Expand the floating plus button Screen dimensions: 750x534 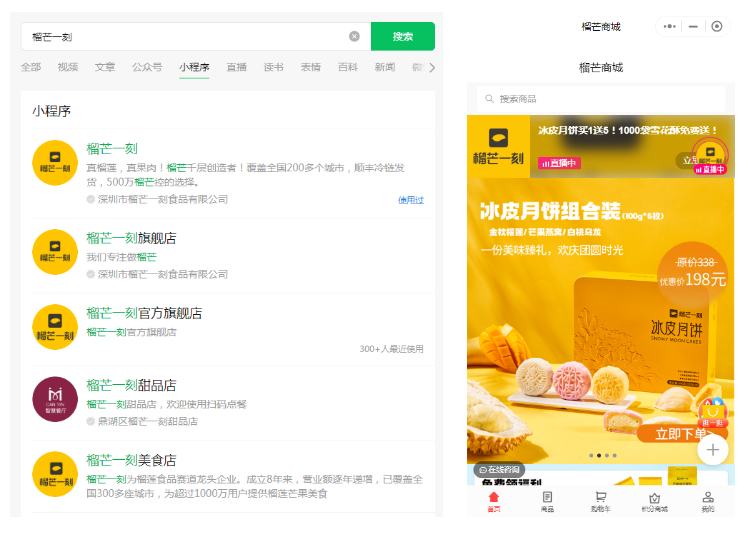coord(712,450)
